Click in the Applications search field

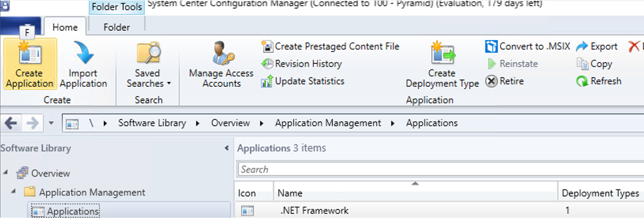[433, 170]
